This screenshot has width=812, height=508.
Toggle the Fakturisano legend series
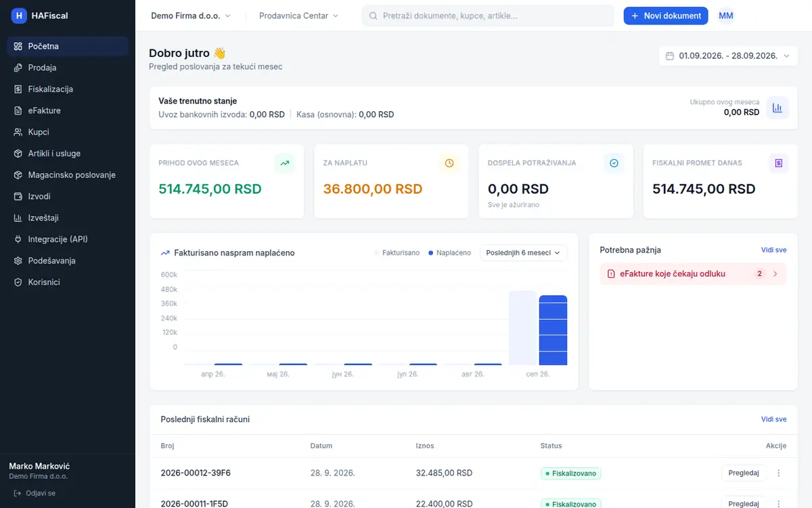click(x=397, y=253)
